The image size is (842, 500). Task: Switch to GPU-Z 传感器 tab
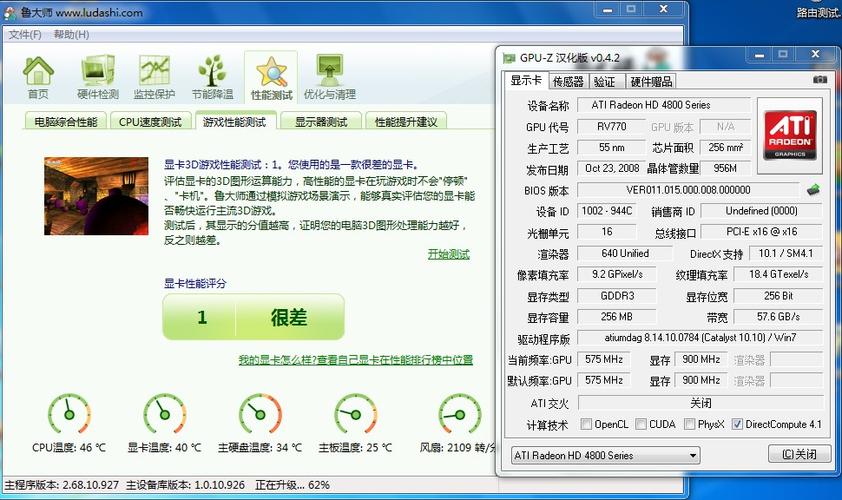(x=568, y=82)
